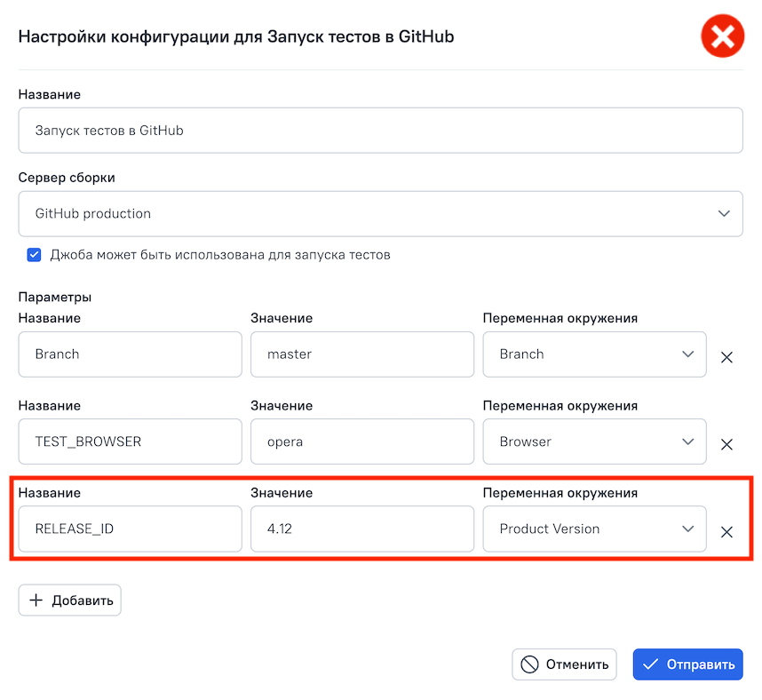Screen dimensions: 762x700
Task: Delete the TEST_BROWSER parameter row
Action: [x=726, y=444]
